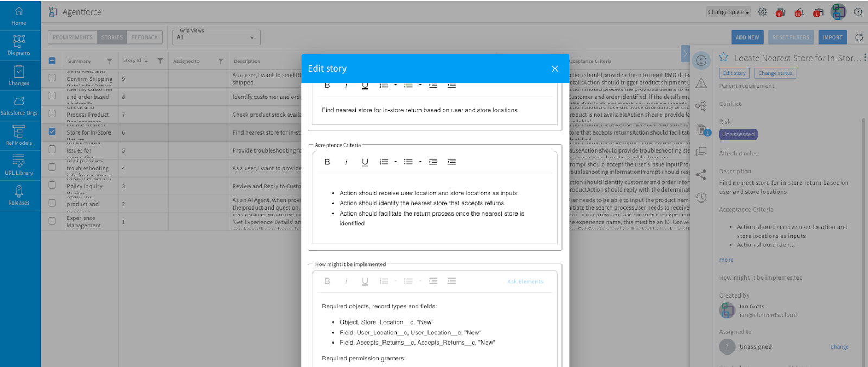The width and height of the screenshot is (868, 367).
Task: Open the comments panel icon
Action: click(701, 151)
